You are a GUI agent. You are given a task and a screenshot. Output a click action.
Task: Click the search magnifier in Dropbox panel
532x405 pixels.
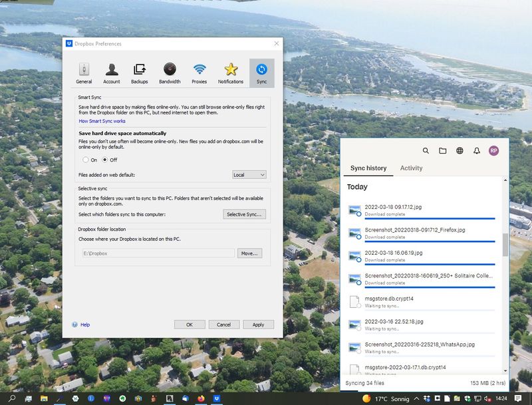(x=426, y=151)
